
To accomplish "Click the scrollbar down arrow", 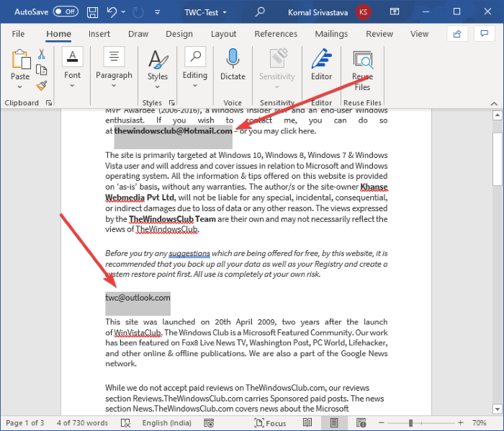I will (498, 409).
